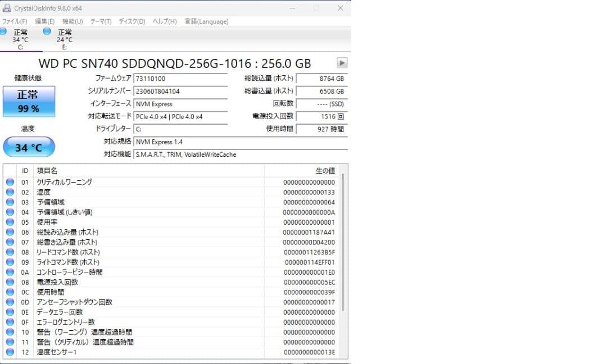This screenshot has height=364, width=607.
Task: Click the rotation rate value ---- (SSD)
Action: click(x=321, y=104)
